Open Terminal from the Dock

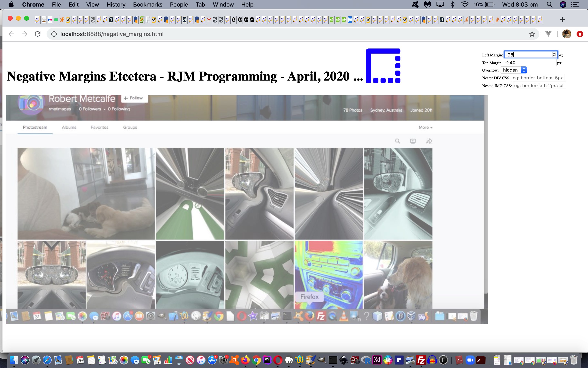coord(333,360)
